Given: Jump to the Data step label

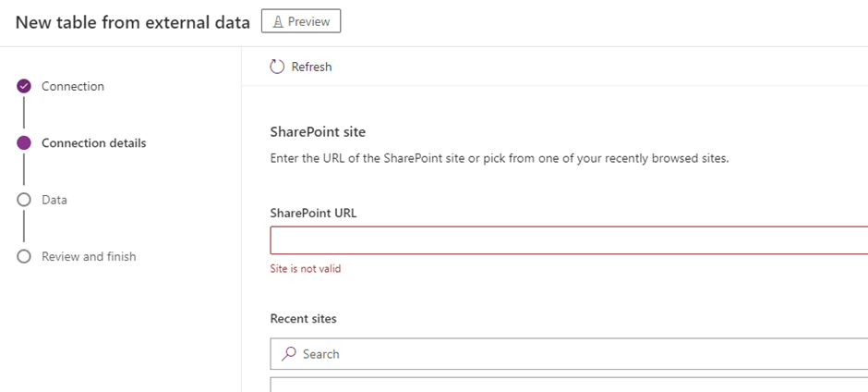Looking at the screenshot, I should pyautogui.click(x=54, y=200).
